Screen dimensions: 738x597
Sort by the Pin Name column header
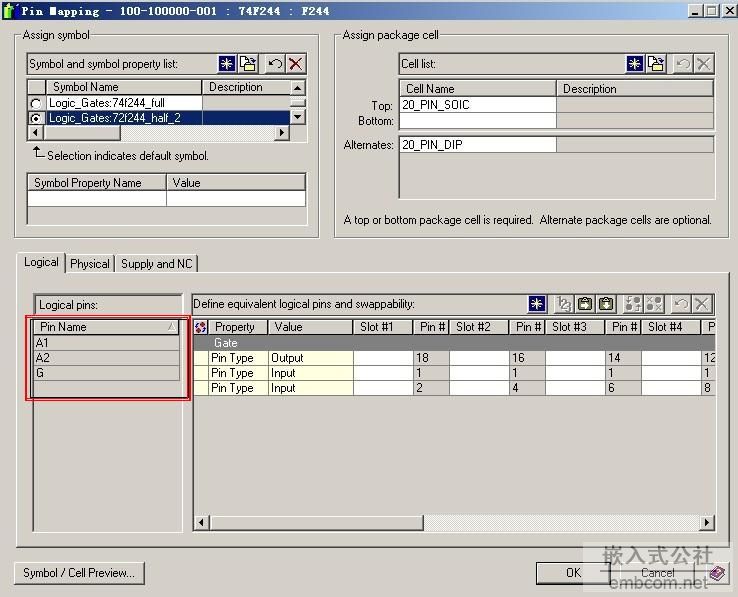tap(105, 327)
